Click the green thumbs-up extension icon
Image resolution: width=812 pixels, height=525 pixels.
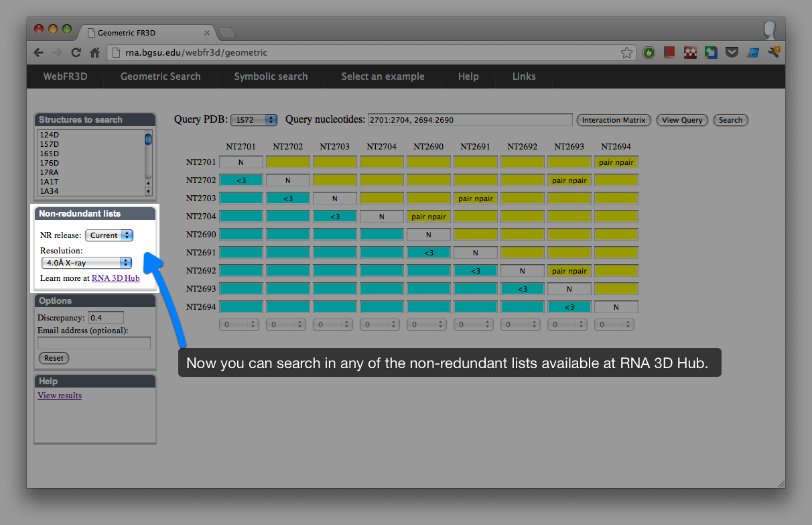[649, 52]
